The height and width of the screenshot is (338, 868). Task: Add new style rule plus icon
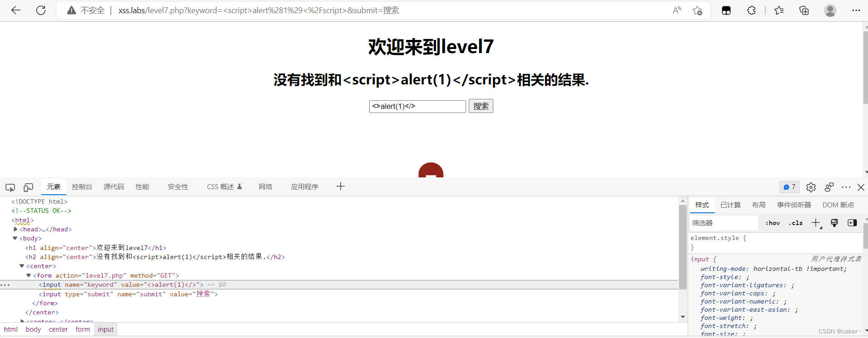coord(816,223)
